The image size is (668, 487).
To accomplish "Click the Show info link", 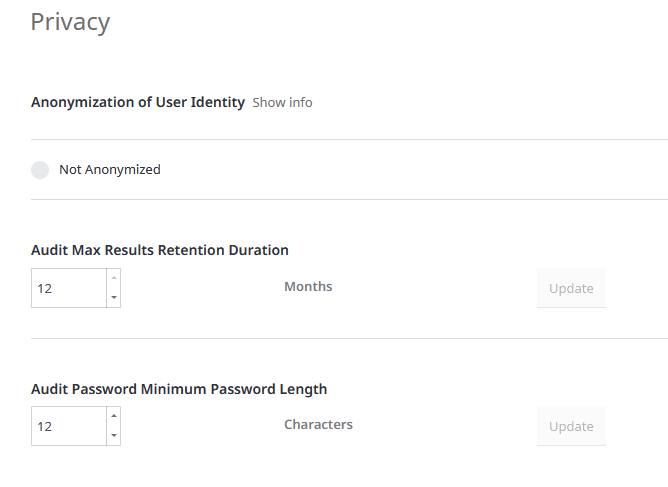I will 282,102.
